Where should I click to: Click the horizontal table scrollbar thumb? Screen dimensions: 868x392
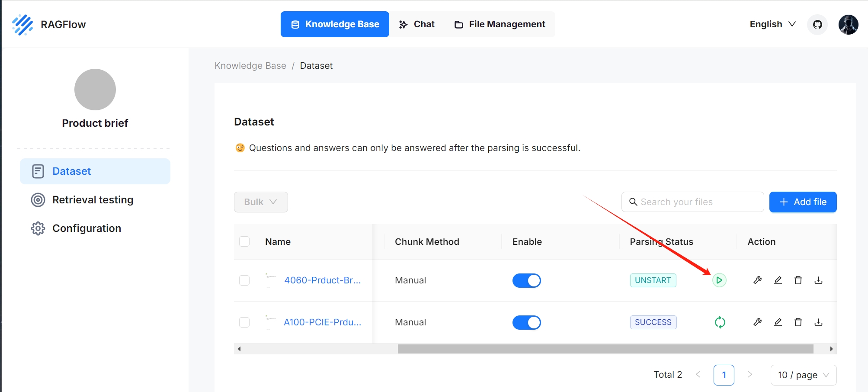(x=605, y=349)
